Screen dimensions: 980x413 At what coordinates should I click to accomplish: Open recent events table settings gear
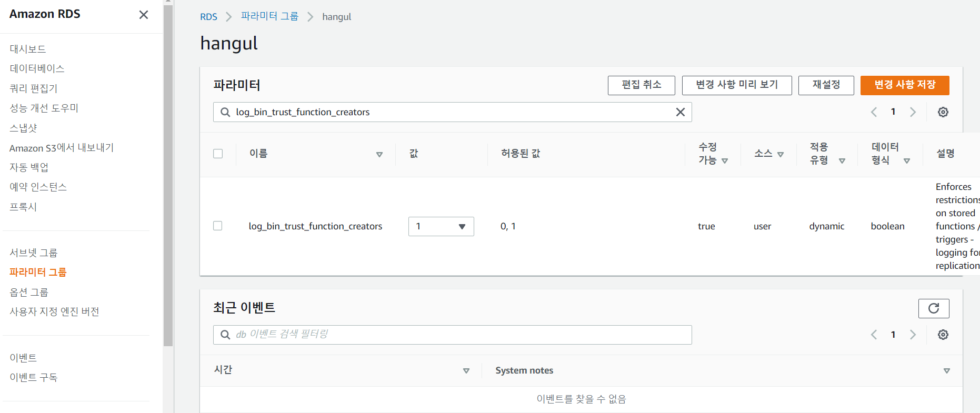click(943, 335)
